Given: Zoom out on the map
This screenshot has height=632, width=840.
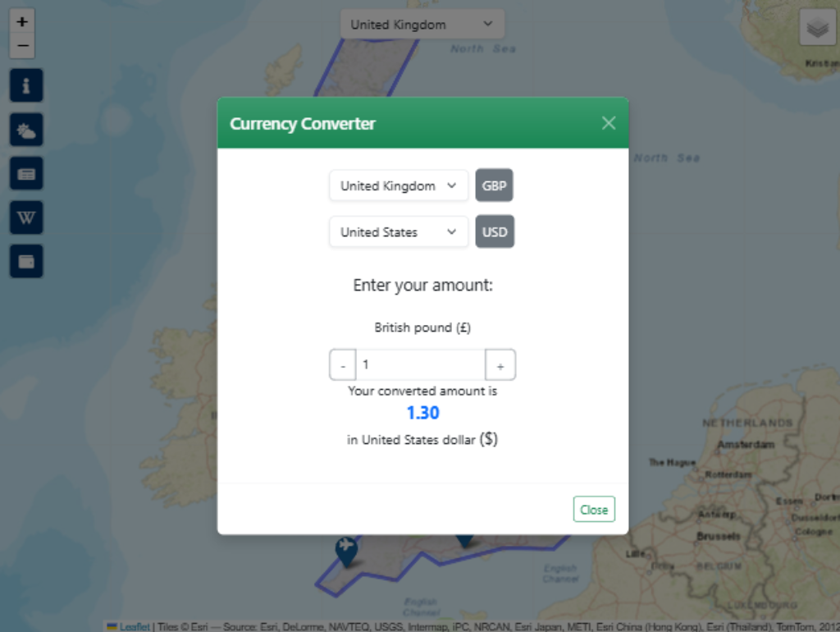Looking at the screenshot, I should pos(22,46).
